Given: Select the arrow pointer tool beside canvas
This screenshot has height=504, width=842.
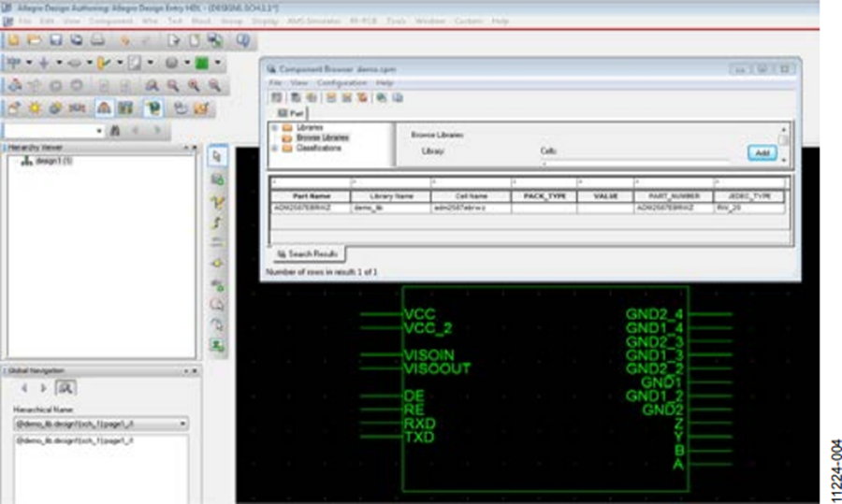Looking at the screenshot, I should [217, 156].
